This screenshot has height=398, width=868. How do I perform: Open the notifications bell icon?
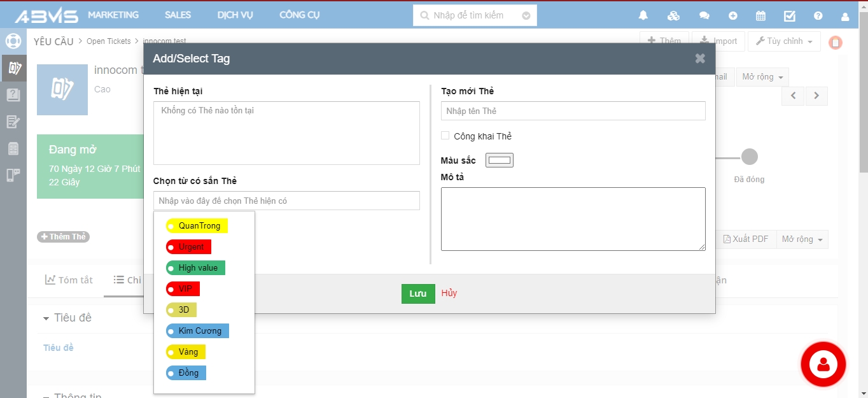(x=643, y=16)
